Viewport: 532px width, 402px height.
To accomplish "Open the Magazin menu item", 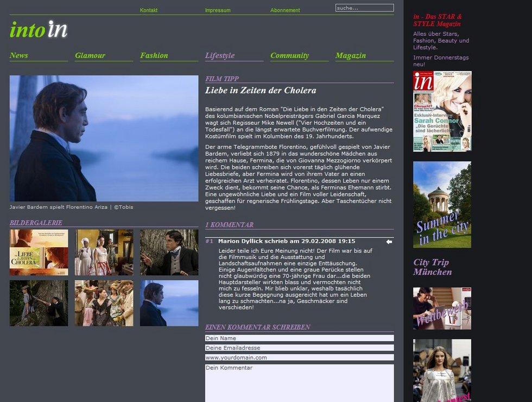I will (x=351, y=55).
